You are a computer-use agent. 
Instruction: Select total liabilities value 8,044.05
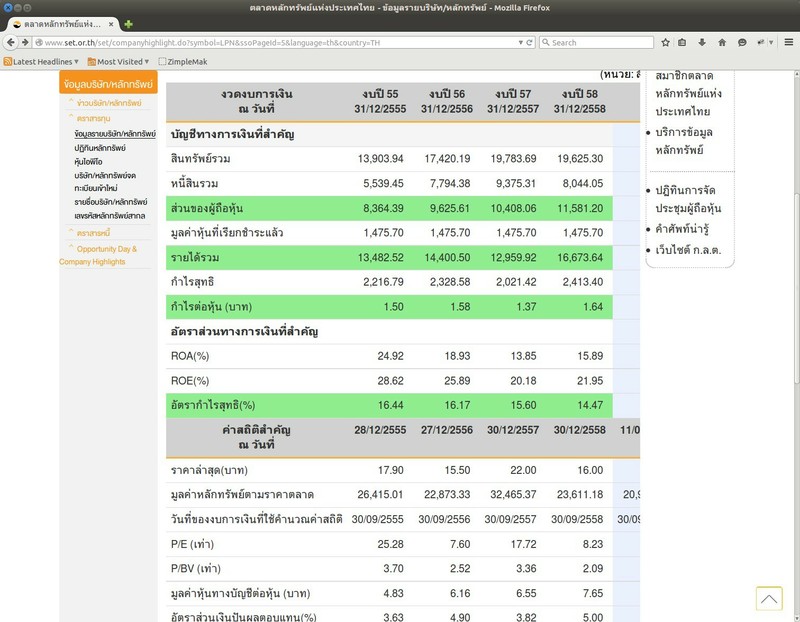pos(583,183)
